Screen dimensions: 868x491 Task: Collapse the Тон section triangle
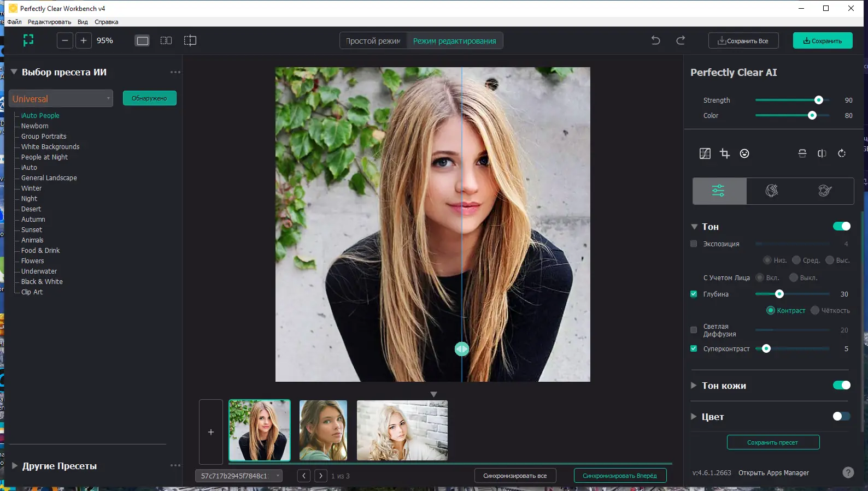pyautogui.click(x=694, y=227)
